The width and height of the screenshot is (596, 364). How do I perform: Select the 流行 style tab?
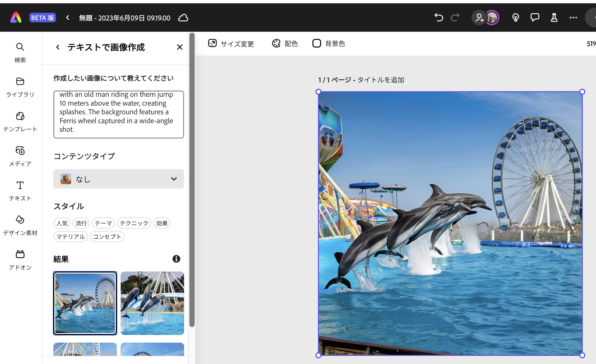pyautogui.click(x=81, y=223)
